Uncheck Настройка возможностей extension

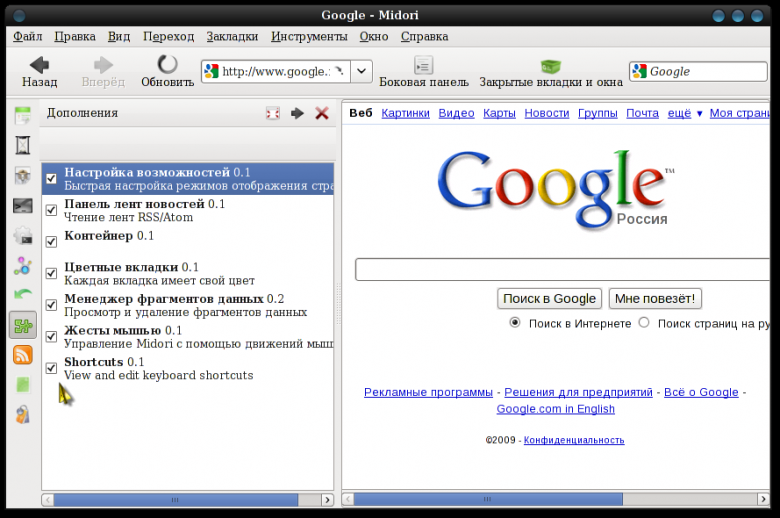(51, 179)
